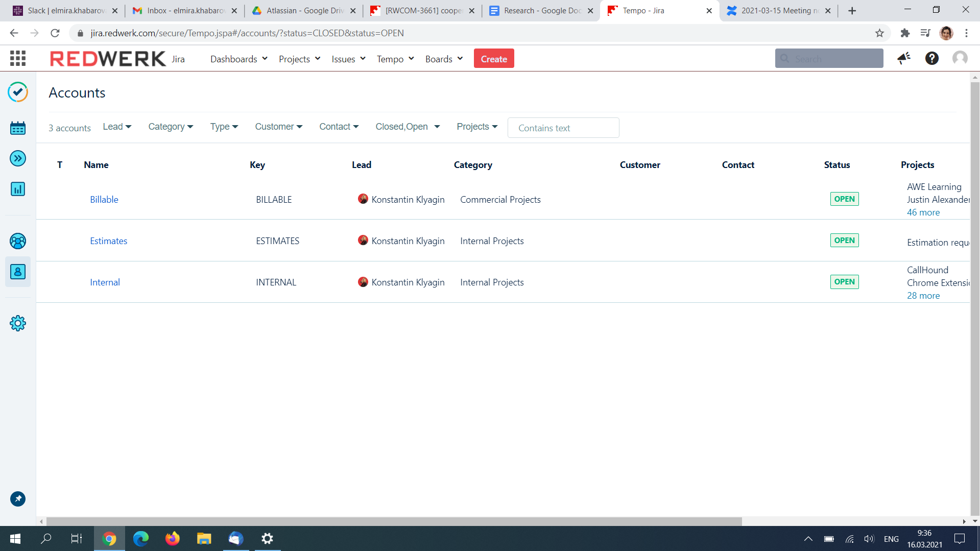Open Tempo Reports bar chart icon
Viewport: 980px width, 551px height.
pos(18,189)
